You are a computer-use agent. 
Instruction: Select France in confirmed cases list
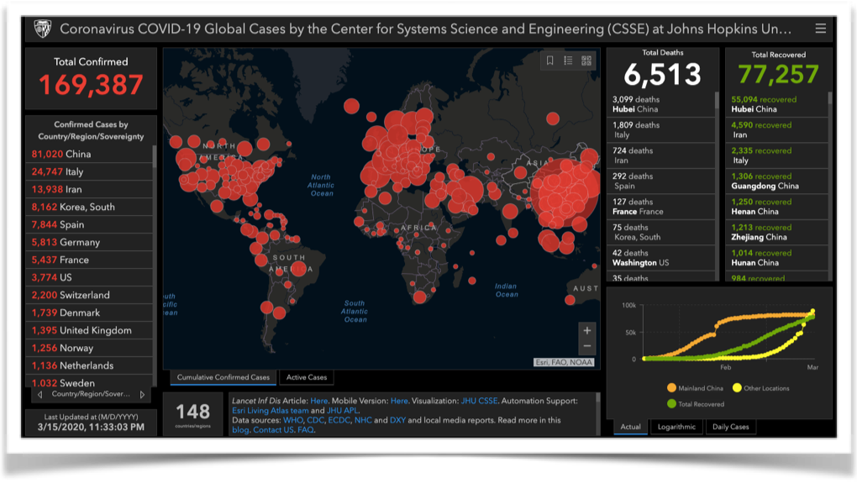point(89,260)
